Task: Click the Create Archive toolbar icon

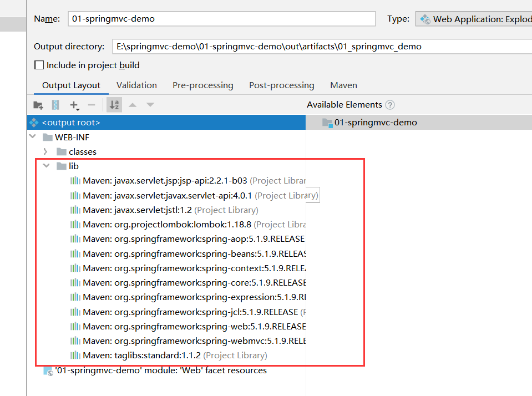Action: 55,105
